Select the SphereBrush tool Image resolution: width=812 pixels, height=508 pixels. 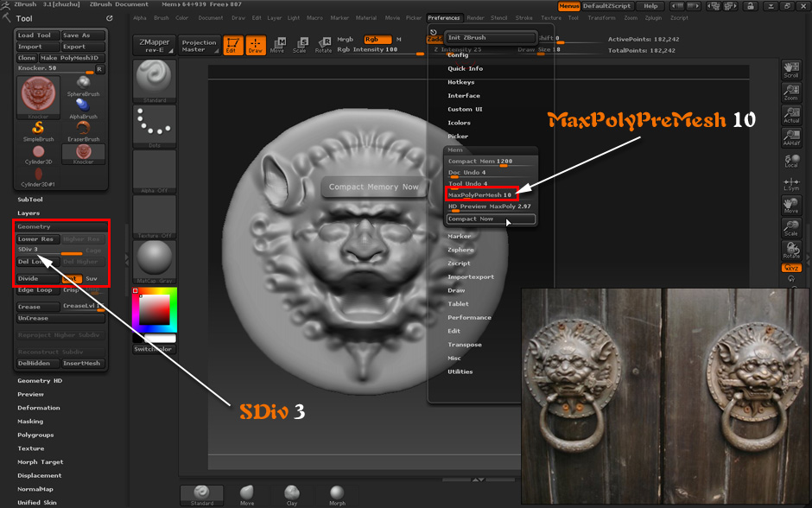pyautogui.click(x=84, y=86)
